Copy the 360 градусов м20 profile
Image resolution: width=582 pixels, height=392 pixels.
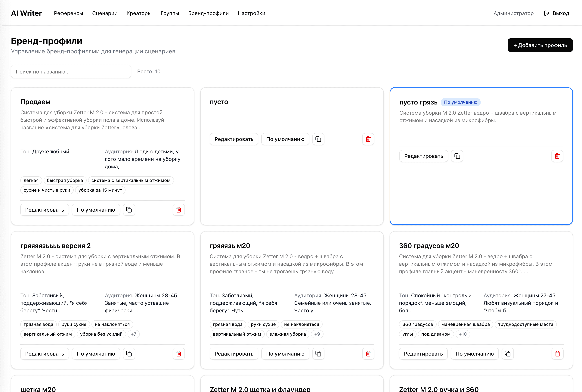(508, 354)
